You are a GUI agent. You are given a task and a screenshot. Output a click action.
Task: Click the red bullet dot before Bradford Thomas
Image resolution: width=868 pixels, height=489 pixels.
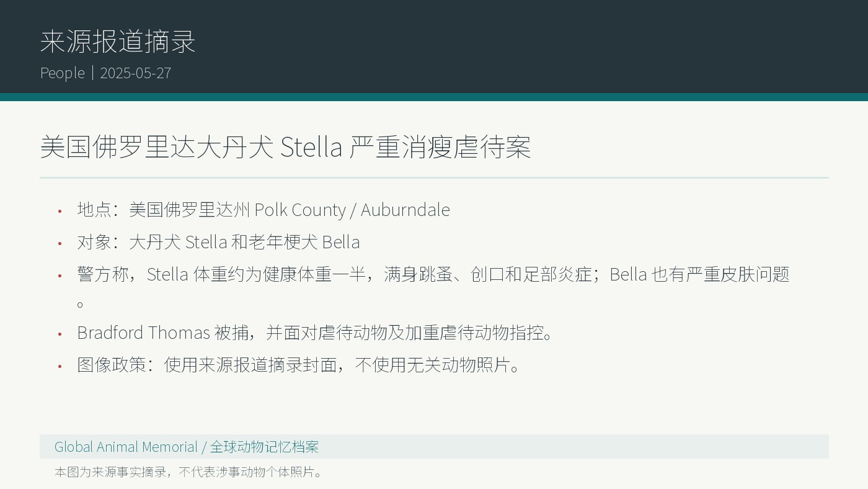click(x=60, y=334)
